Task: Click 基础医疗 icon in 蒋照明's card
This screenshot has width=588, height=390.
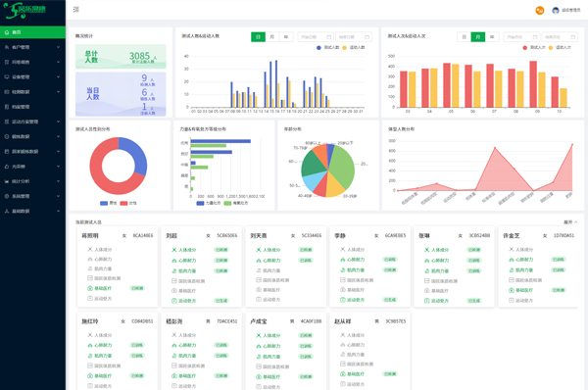Action: (x=90, y=288)
